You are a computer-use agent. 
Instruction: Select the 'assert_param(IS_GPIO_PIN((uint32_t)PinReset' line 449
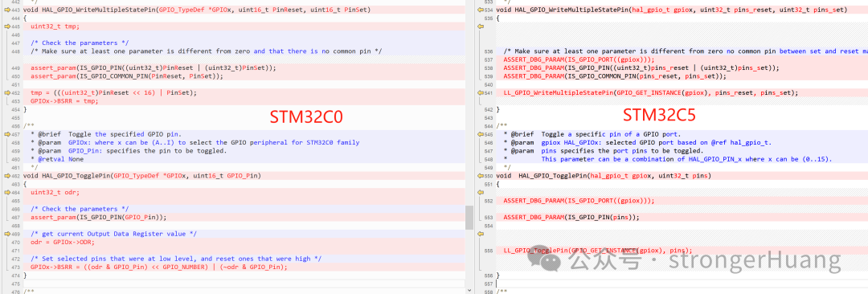(153, 67)
